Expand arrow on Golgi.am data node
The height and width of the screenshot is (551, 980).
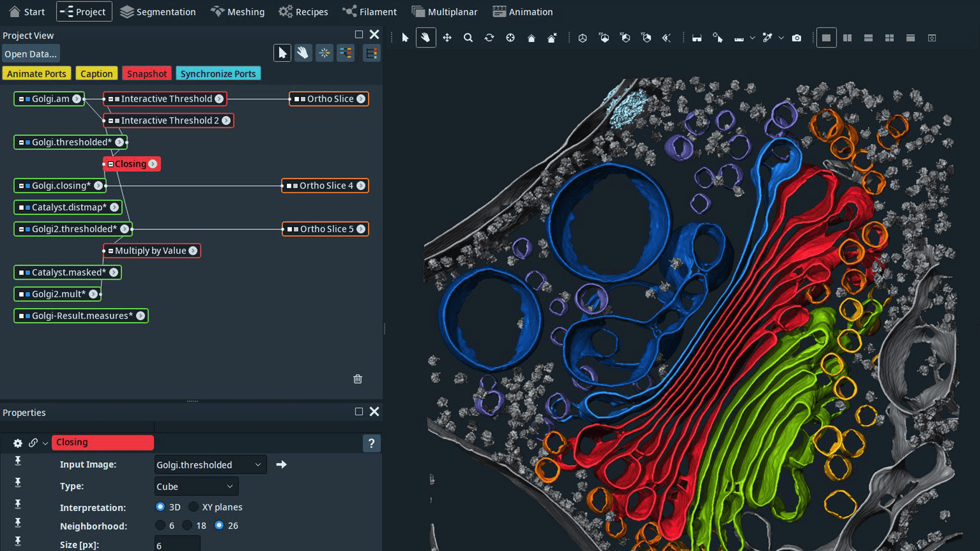(77, 99)
